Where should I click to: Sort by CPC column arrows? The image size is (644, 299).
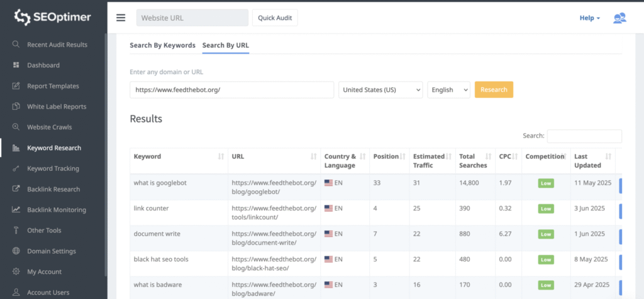tap(514, 156)
